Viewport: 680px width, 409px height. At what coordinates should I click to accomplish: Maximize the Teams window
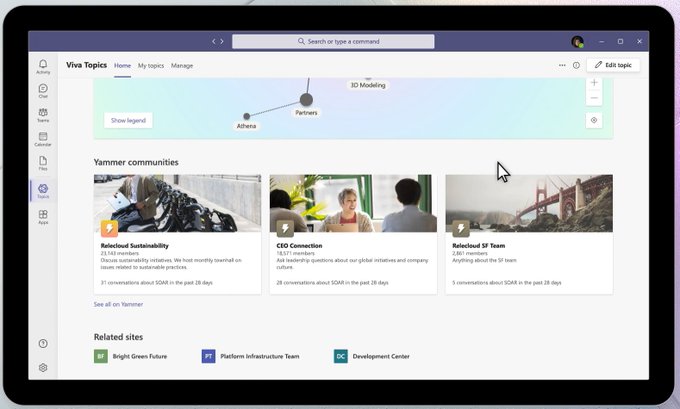point(620,42)
